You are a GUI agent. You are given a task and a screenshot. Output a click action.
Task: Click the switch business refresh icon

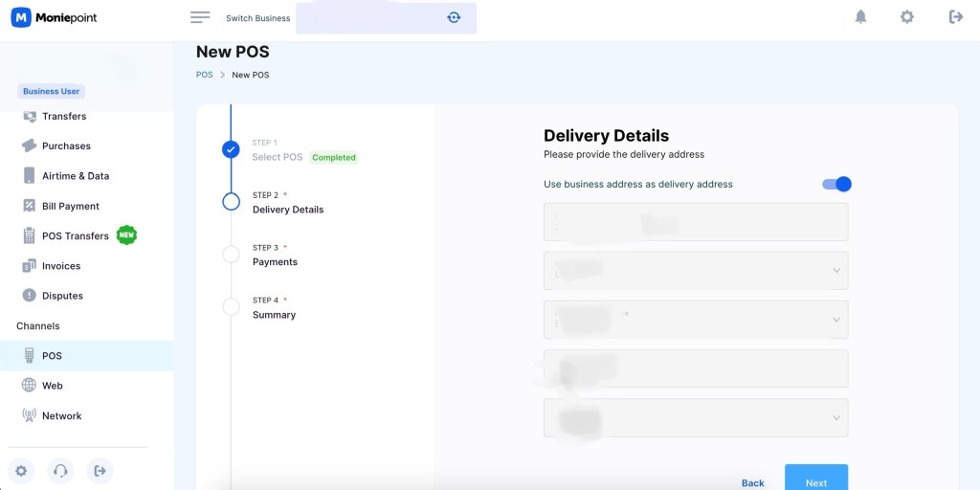(x=454, y=17)
